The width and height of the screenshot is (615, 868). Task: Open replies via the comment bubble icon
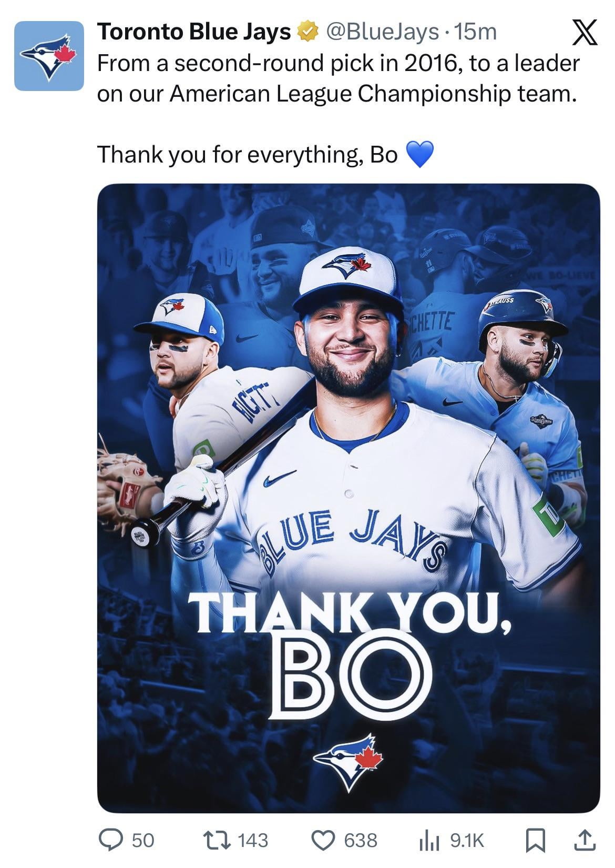pos(110,840)
